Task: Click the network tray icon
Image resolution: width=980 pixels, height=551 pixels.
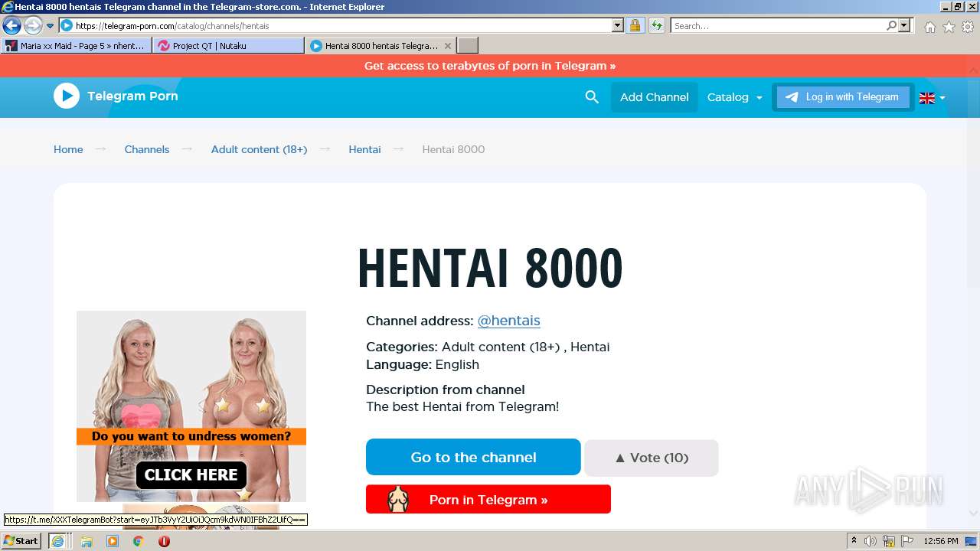Action: coord(889,541)
